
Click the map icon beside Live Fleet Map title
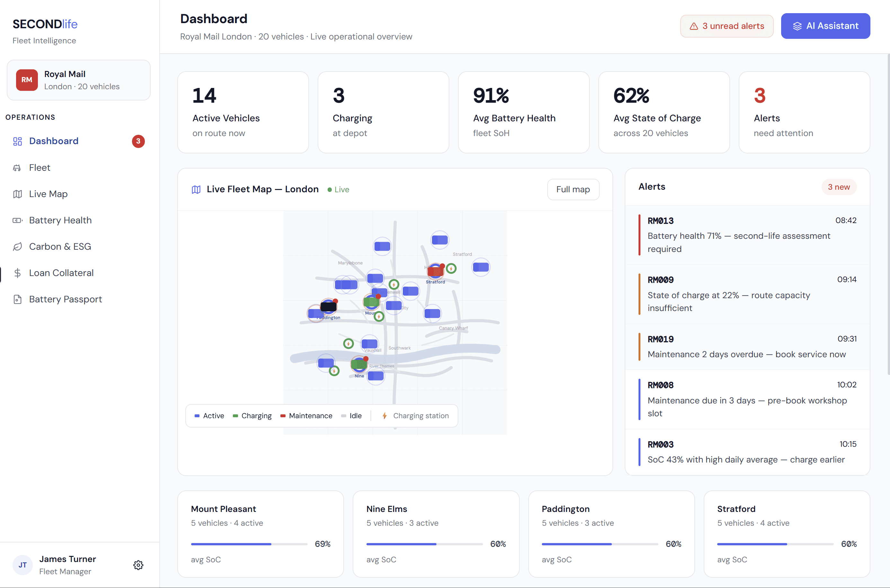(x=196, y=189)
